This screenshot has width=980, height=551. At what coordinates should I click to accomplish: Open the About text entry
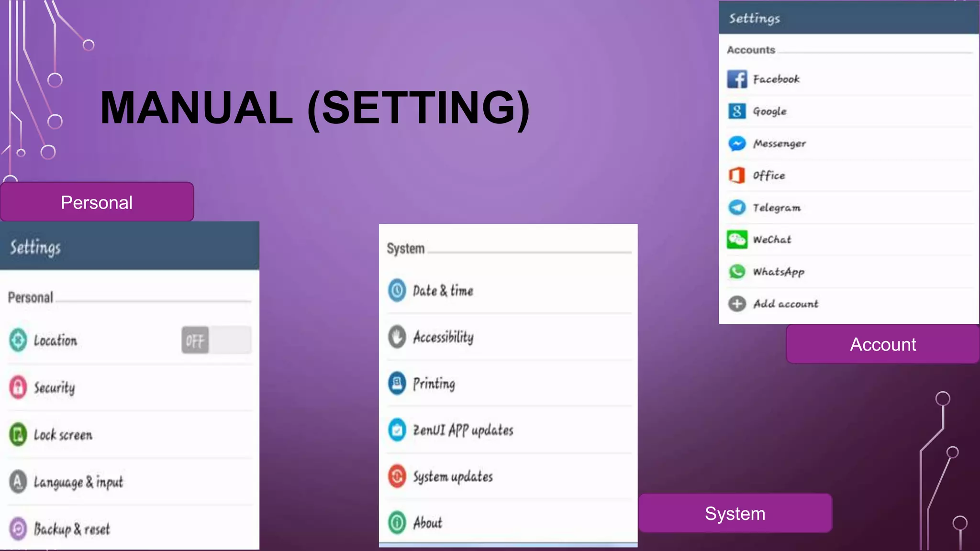pyautogui.click(x=428, y=523)
